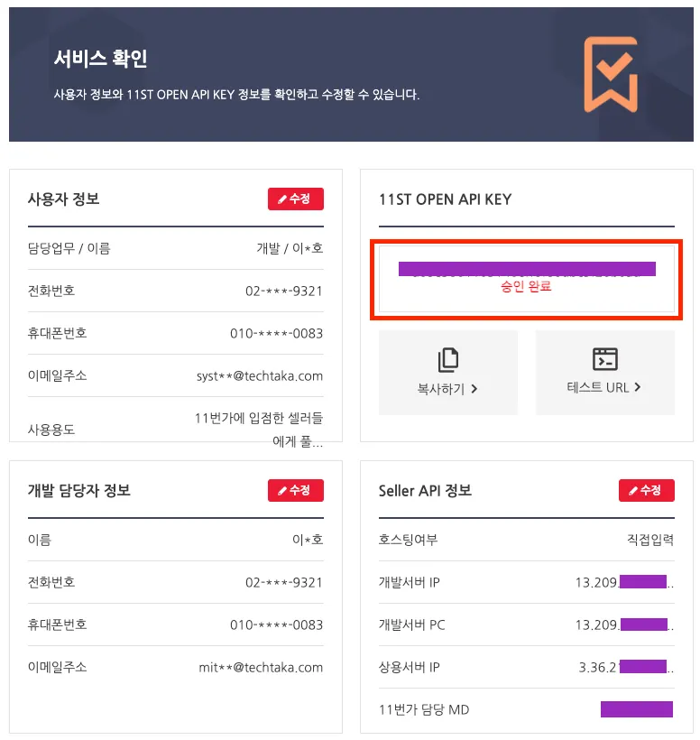Click the 서비스 확인 page heading
The height and width of the screenshot is (740, 700).
[x=100, y=60]
